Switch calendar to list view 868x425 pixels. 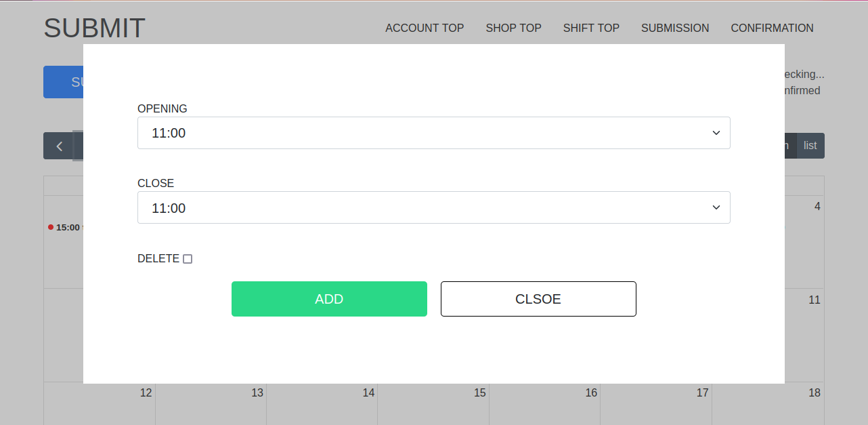click(x=810, y=146)
